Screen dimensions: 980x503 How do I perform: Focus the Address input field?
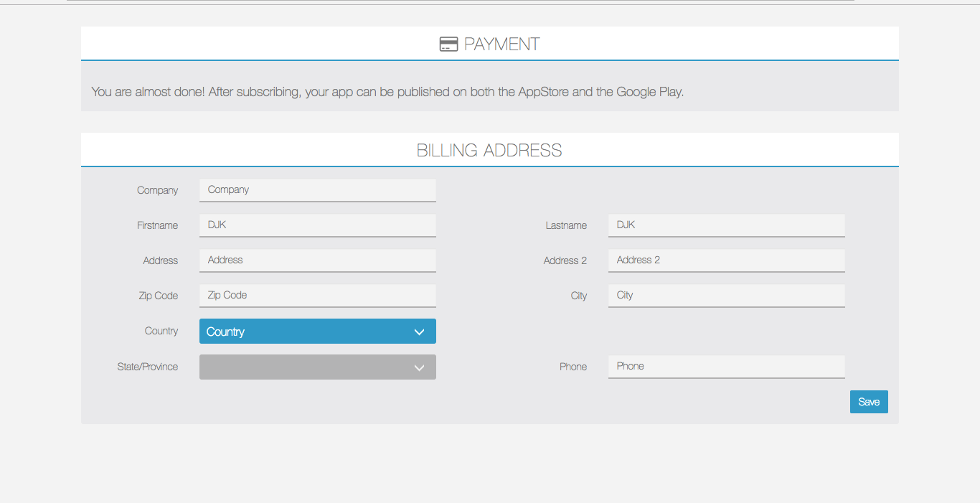pos(318,260)
